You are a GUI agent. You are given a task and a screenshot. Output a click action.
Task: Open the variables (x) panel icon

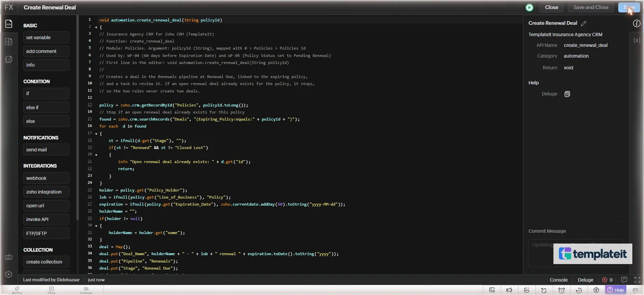pos(637,40)
